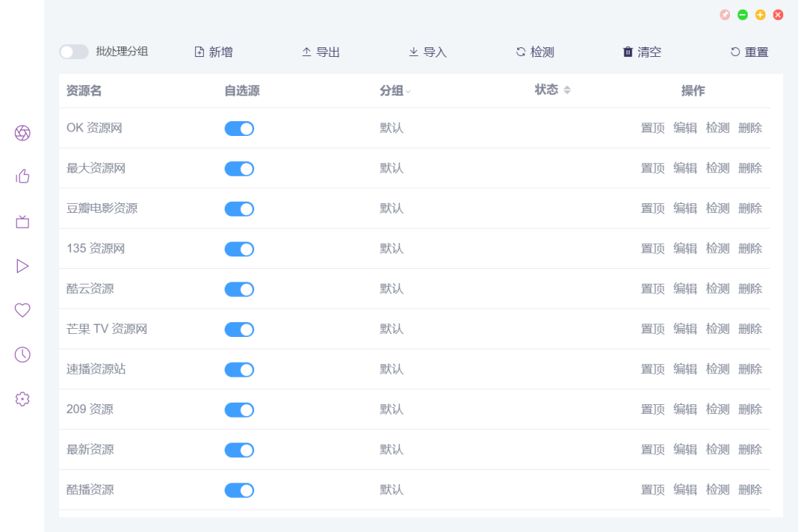Check the 酷云资源 row
The image size is (798, 532).
[x=717, y=289]
